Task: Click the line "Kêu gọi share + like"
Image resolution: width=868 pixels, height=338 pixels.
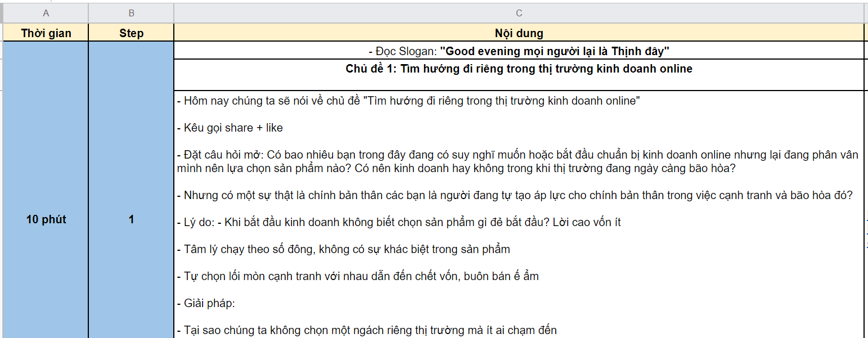Action: [230, 128]
